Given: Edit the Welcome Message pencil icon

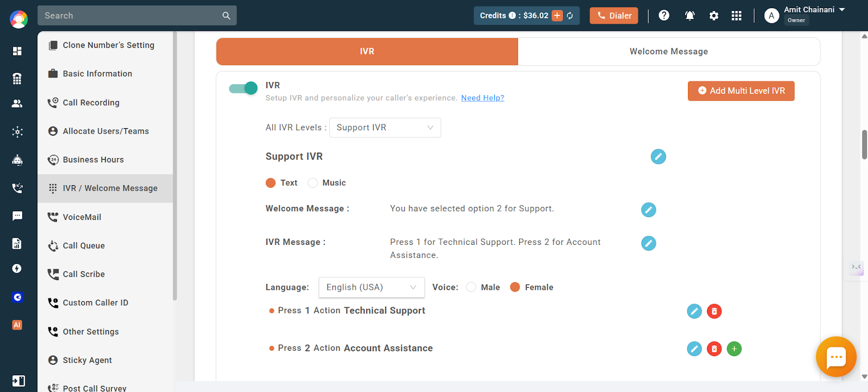Looking at the screenshot, I should pos(648,210).
